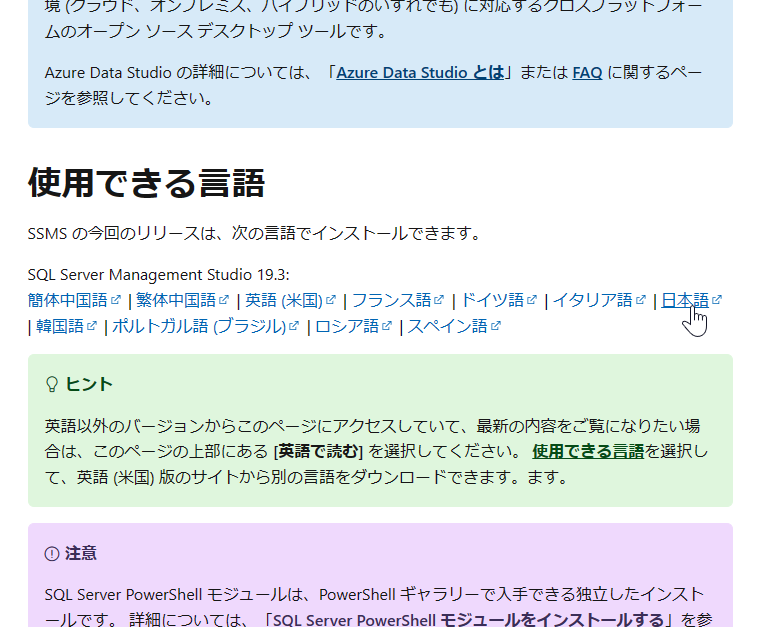This screenshot has width=759, height=627.
Task: Download ドイツ語 SSMS version
Action: (x=492, y=300)
